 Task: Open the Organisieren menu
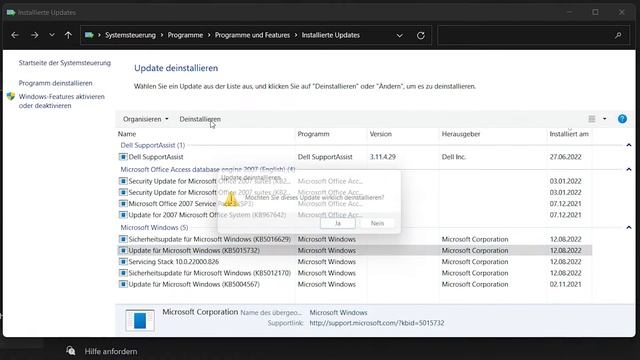tap(146, 119)
